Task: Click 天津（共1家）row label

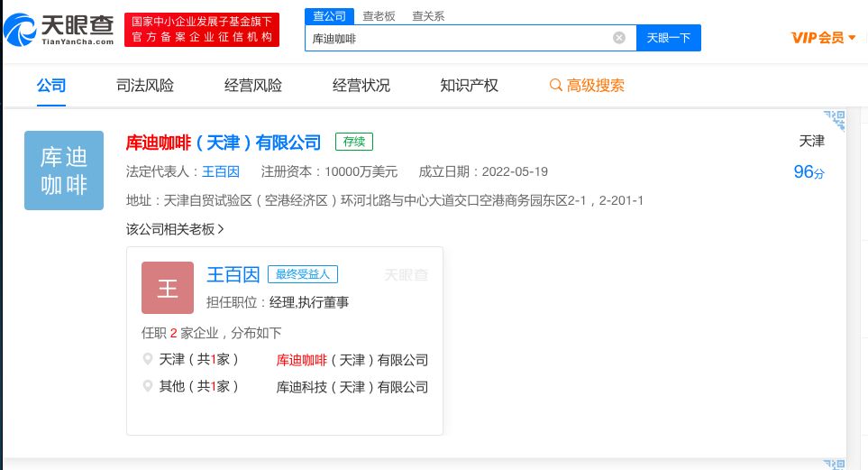Action: pos(198,360)
